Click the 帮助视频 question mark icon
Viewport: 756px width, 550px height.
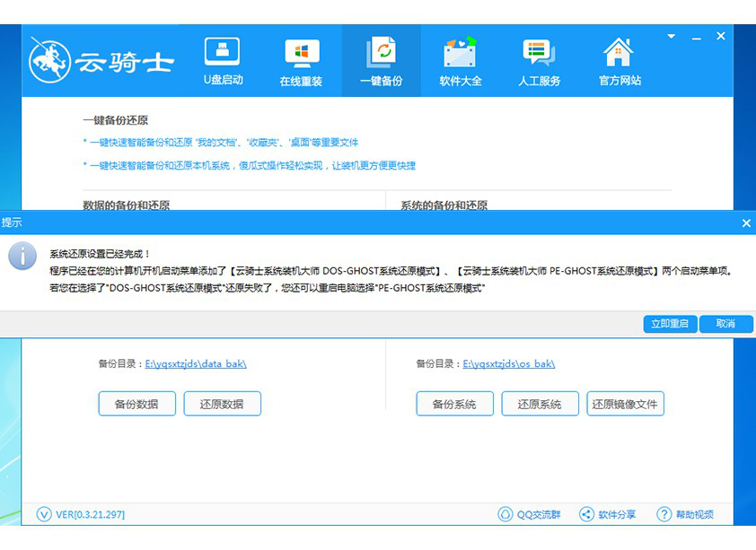[x=664, y=514]
